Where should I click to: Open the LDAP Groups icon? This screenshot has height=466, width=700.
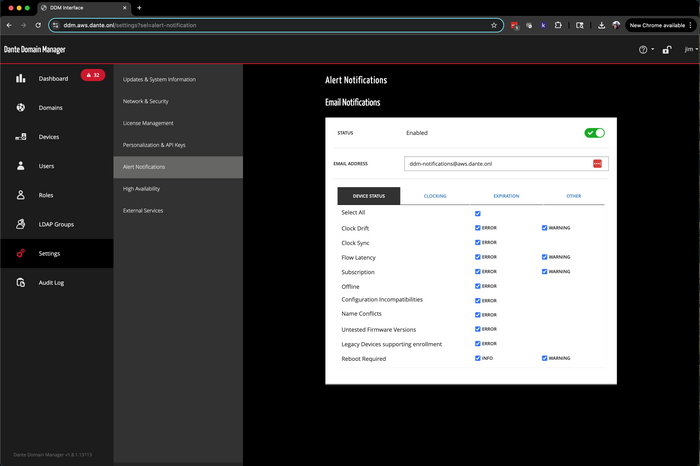(x=21, y=224)
